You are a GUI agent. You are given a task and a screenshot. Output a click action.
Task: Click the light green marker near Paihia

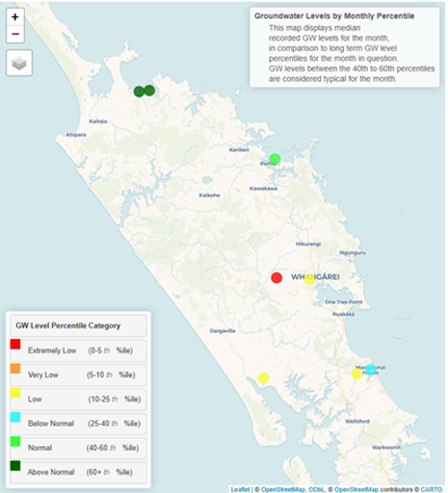(275, 159)
